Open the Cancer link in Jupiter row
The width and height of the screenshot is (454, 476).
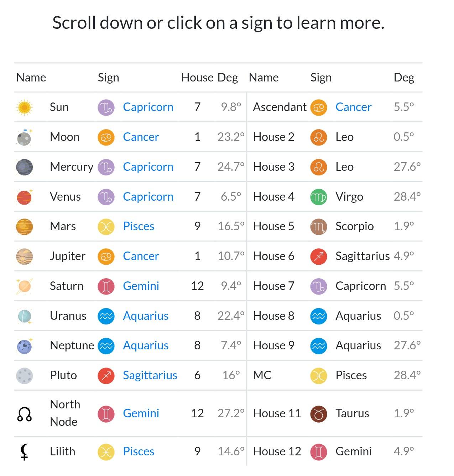pos(141,256)
